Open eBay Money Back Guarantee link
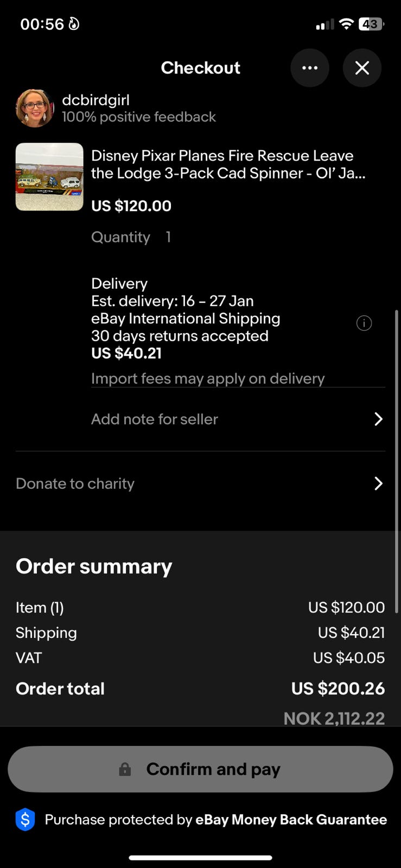Screen dimensions: 401x868 coord(291,819)
